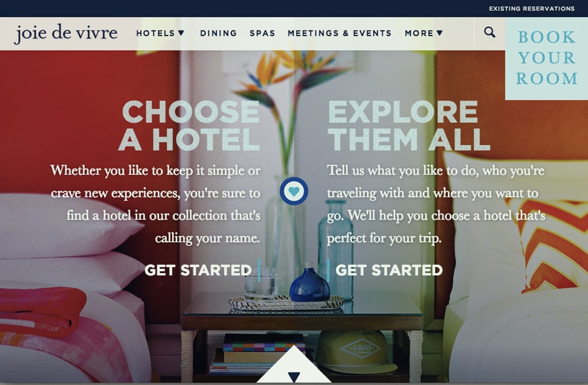
Task: Go to the Spas page
Action: [x=262, y=33]
